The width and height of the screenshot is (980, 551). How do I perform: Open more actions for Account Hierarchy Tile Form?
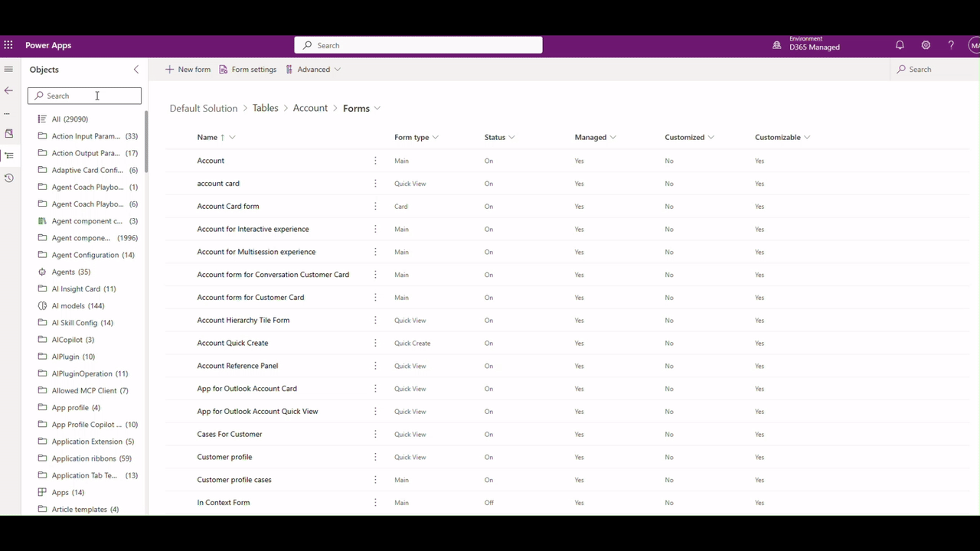(375, 320)
